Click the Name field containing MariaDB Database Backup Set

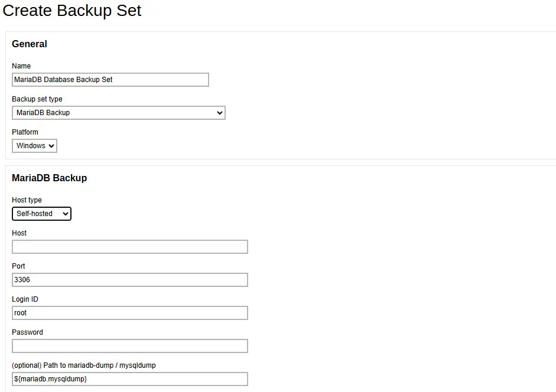[x=110, y=80]
